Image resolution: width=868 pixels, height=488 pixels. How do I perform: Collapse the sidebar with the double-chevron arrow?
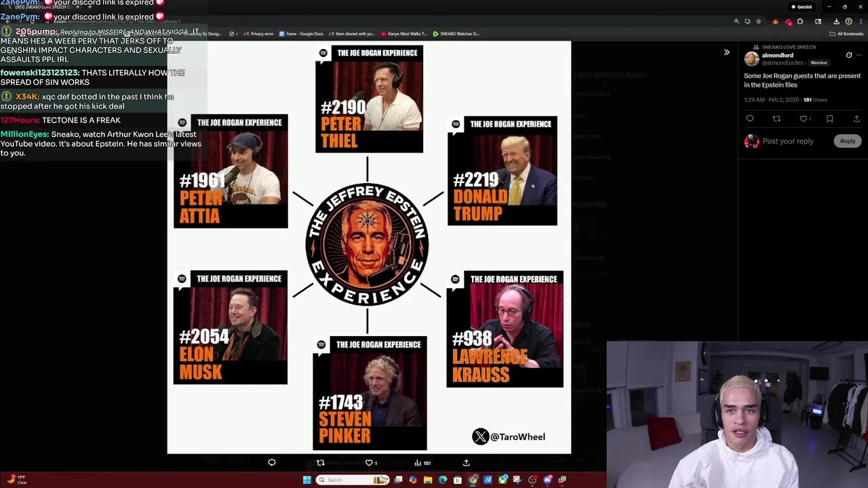726,52
